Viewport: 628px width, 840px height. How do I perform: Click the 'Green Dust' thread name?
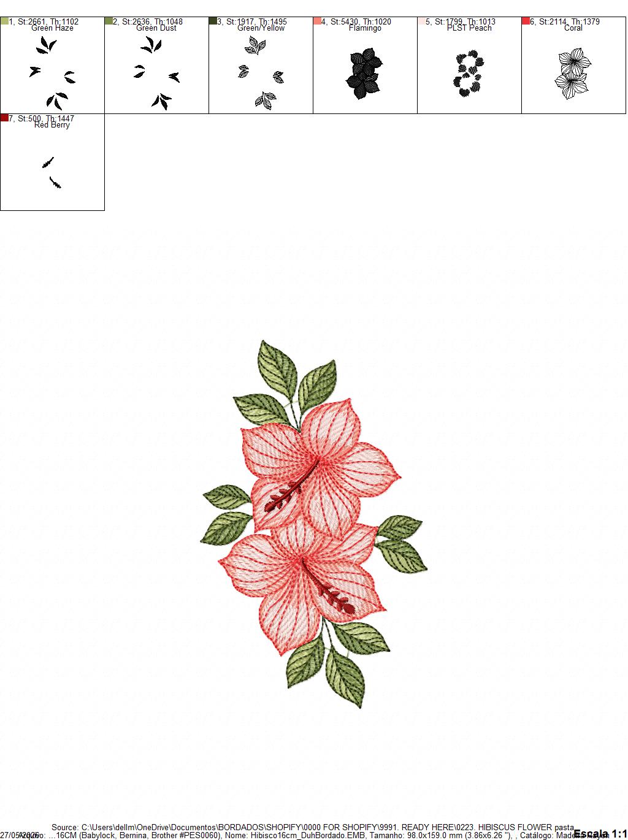click(156, 28)
